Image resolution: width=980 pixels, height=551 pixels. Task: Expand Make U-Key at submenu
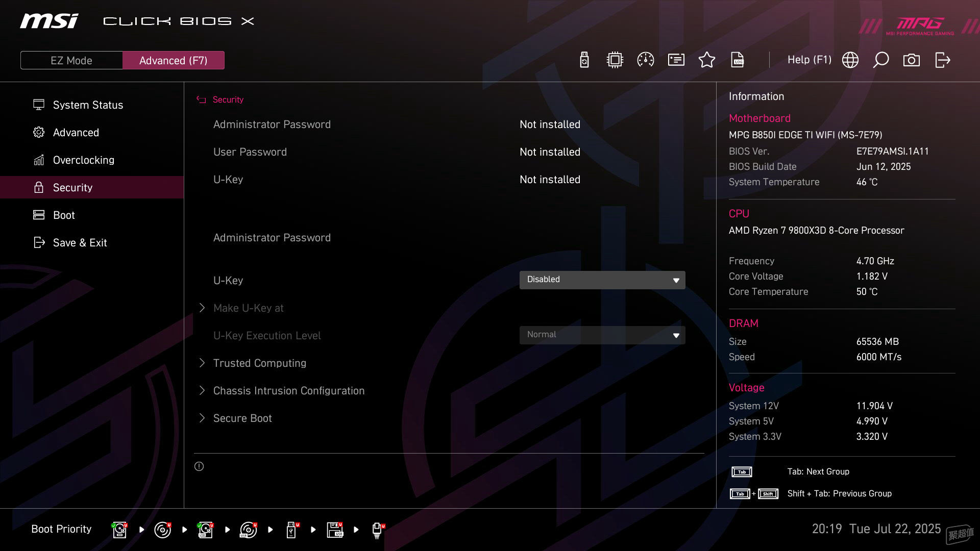tap(248, 308)
